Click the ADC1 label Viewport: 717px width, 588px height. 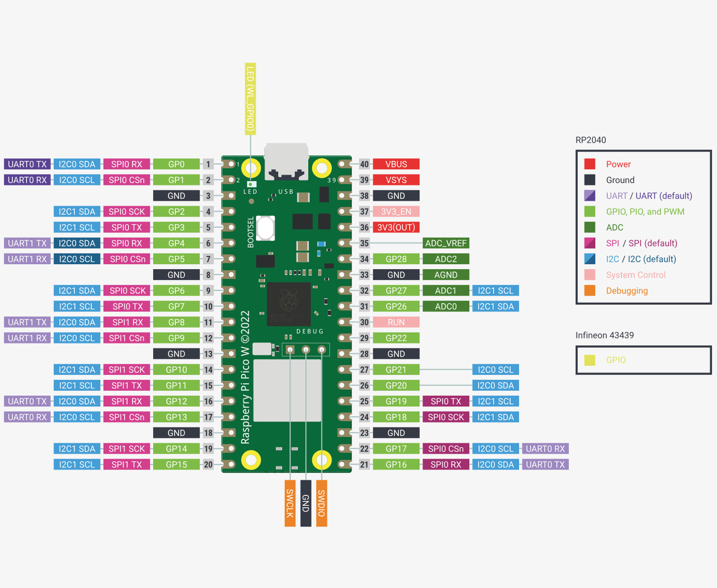pyautogui.click(x=446, y=291)
